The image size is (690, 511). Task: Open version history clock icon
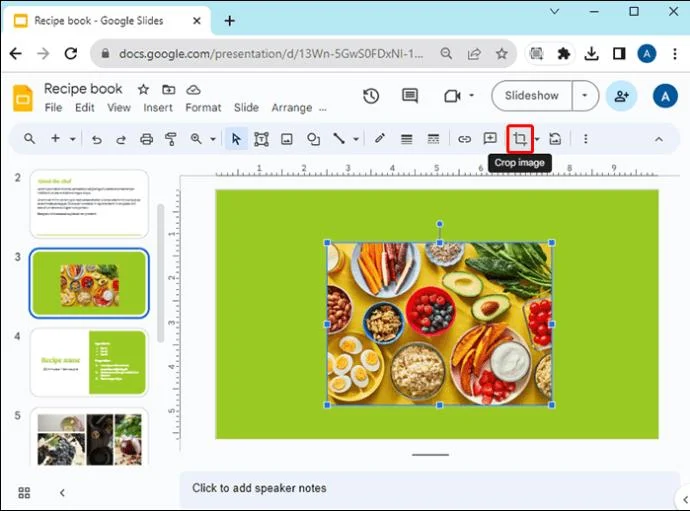coord(371,96)
